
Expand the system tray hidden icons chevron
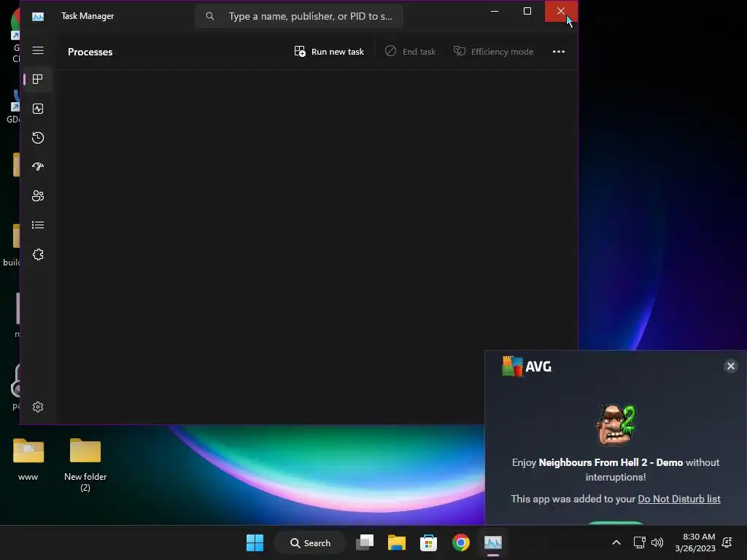click(616, 542)
